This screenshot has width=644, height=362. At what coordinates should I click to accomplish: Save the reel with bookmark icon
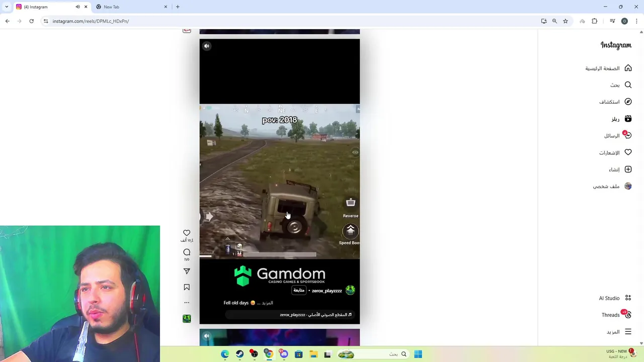(x=187, y=287)
